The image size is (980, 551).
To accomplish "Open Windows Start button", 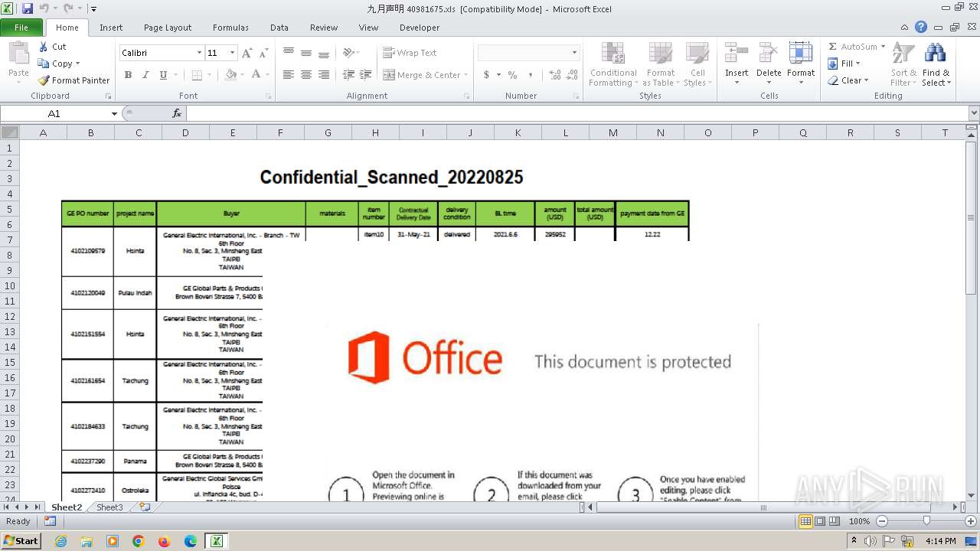I will click(x=21, y=540).
